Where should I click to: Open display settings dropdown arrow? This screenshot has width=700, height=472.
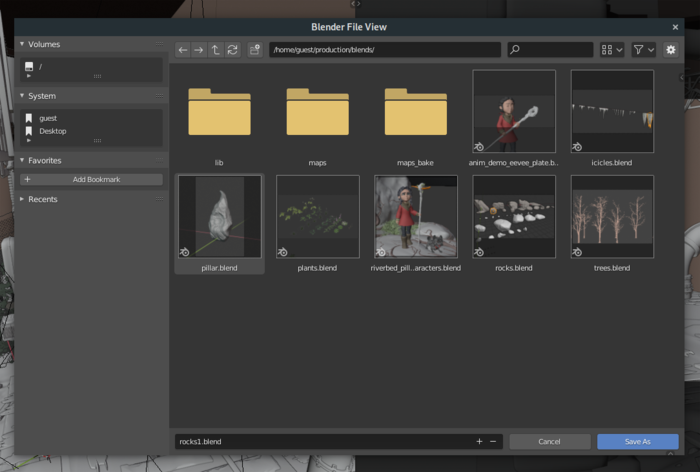tap(619, 50)
